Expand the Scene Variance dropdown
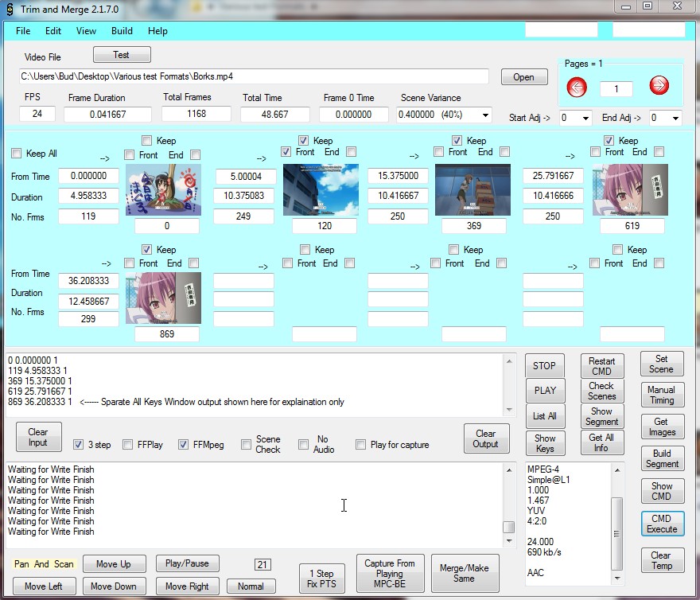 click(x=485, y=115)
